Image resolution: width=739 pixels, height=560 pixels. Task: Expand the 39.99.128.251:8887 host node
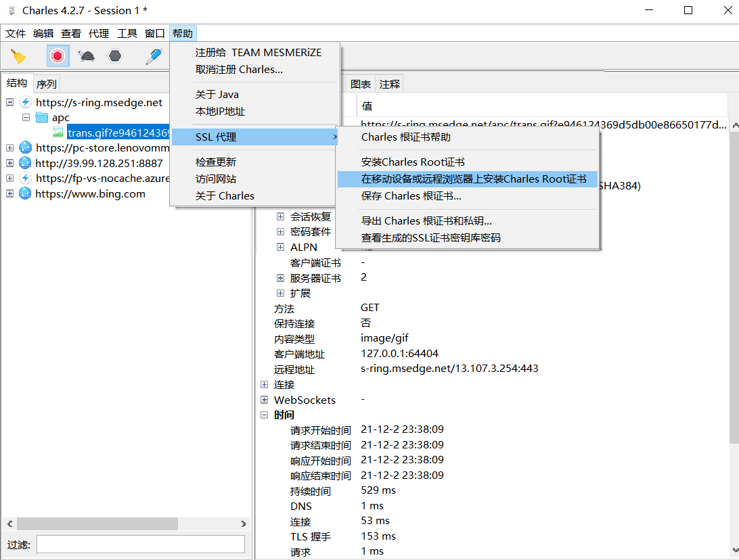(10, 163)
